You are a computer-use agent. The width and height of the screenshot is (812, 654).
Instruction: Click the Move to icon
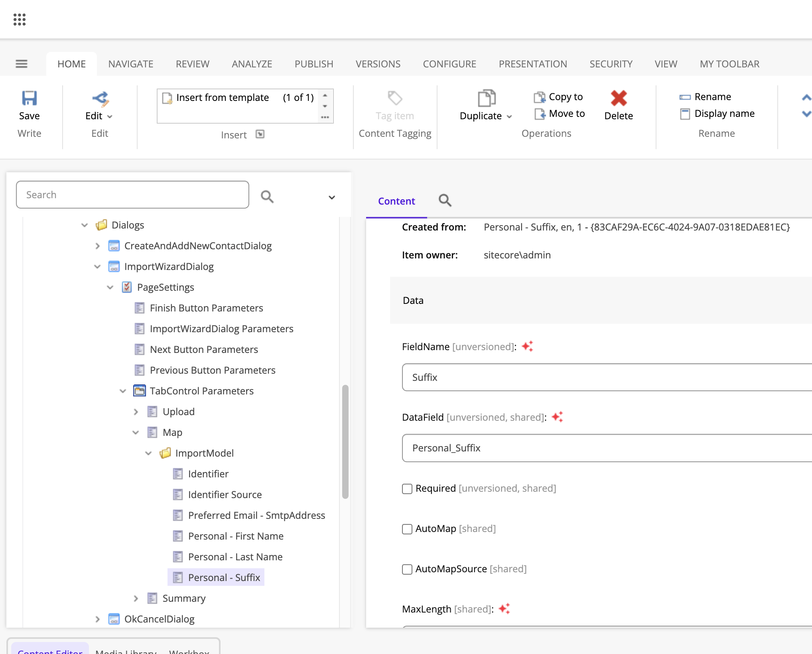(x=540, y=114)
